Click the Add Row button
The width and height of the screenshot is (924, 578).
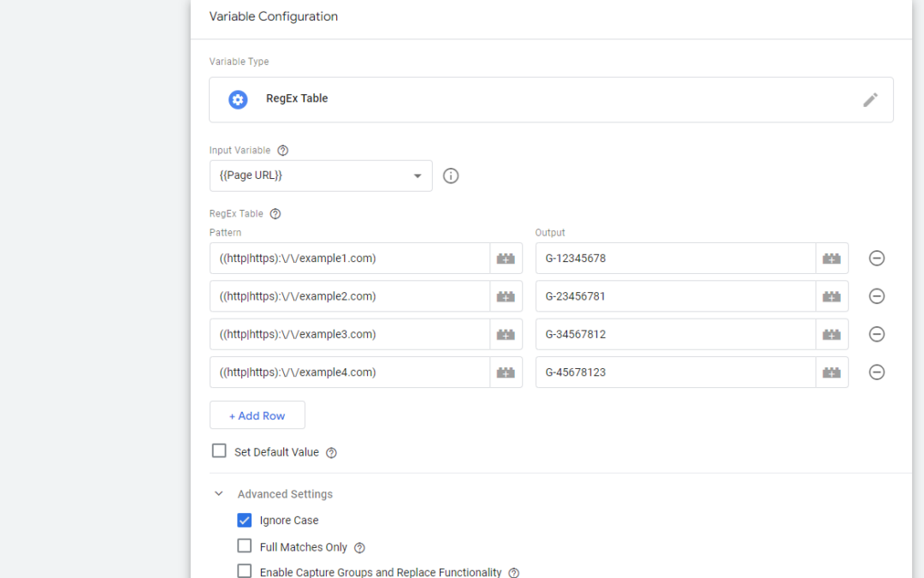257,415
